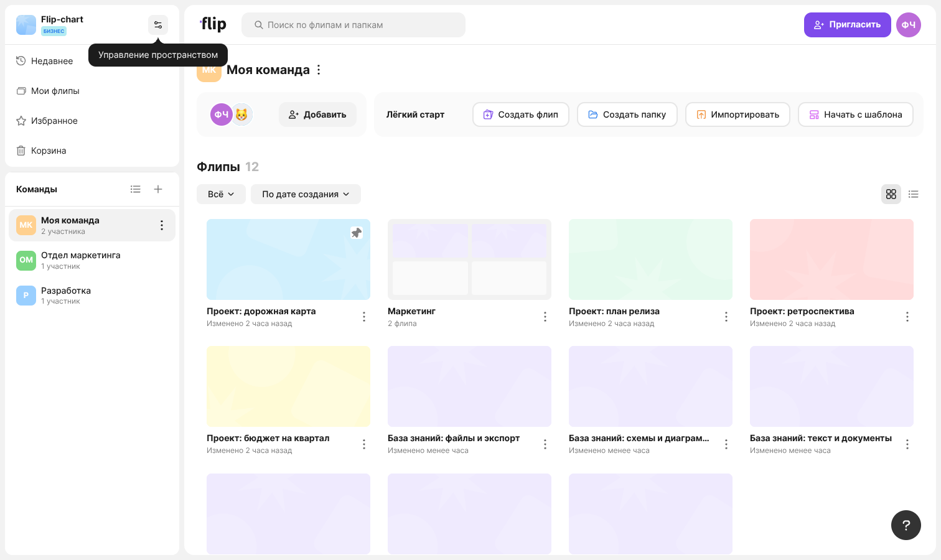
Task: Expand the Всё filter dropdown
Action: coord(221,194)
